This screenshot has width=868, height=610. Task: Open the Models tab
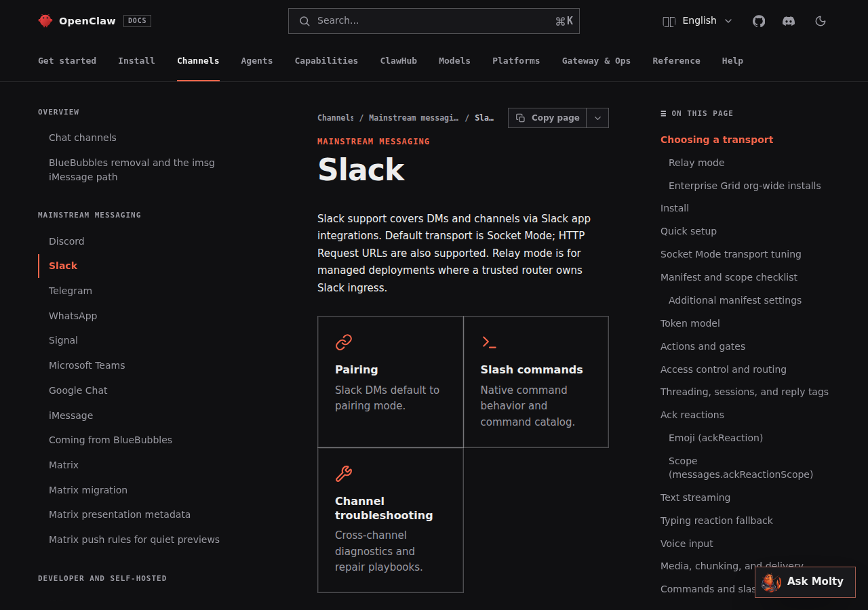(x=454, y=61)
